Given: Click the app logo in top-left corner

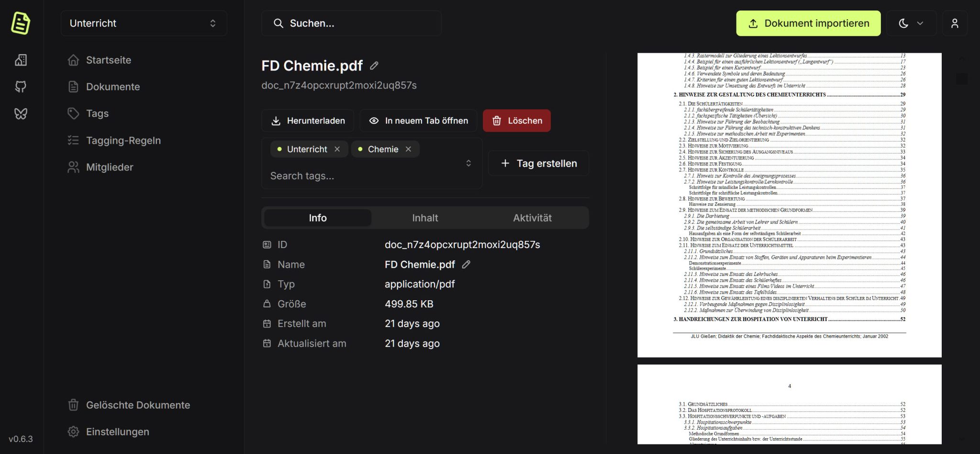Looking at the screenshot, I should pos(21,23).
